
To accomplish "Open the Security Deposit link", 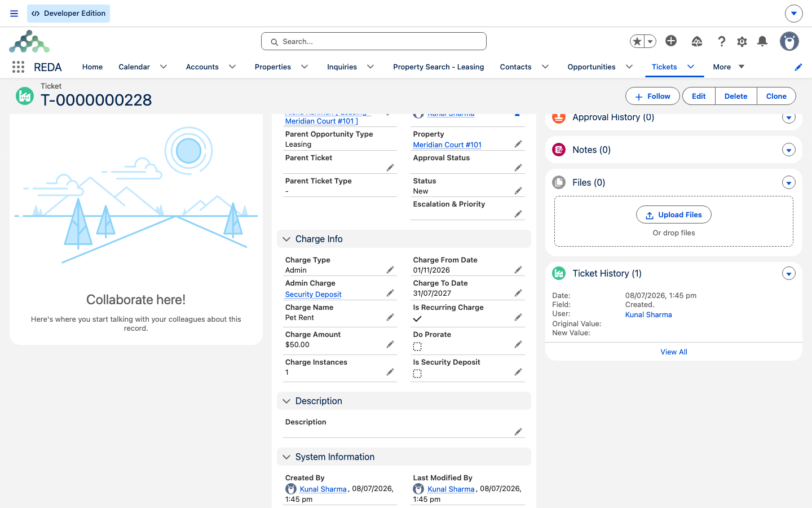I will point(314,294).
